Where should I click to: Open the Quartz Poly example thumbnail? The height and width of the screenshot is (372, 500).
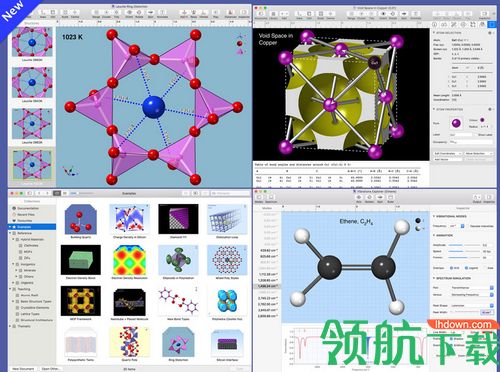coord(130,342)
